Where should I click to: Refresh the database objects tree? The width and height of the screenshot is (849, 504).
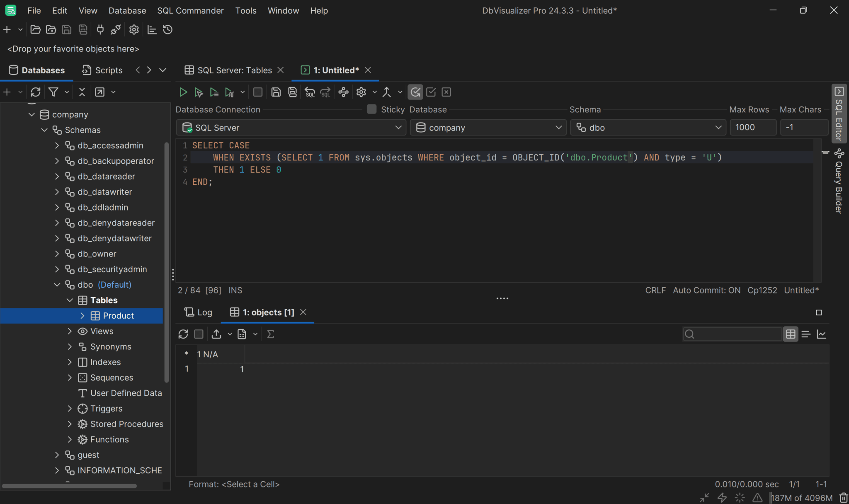coord(36,92)
